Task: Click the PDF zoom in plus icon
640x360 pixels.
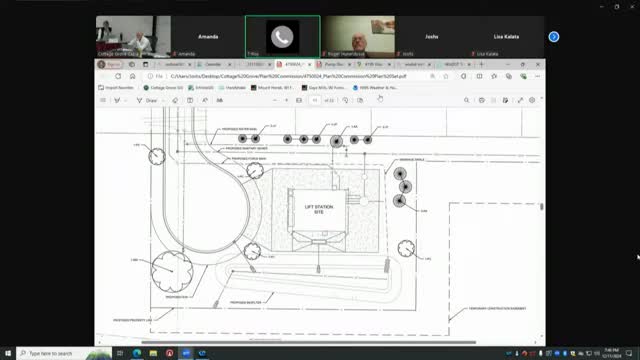Action: (287, 100)
